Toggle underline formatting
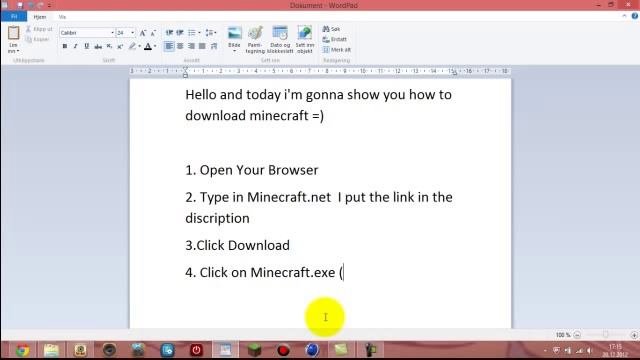Image resolution: width=640 pixels, height=360 pixels. pos(87,47)
